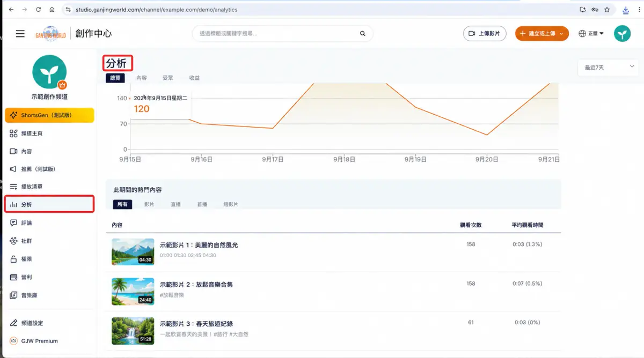
Task: Click the Gan Jing World logo
Action: pyautogui.click(x=50, y=34)
